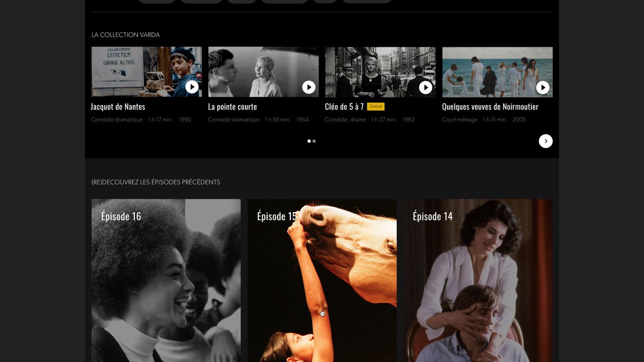Open Quelques veuves de Noirmoutier title
The image size is (644, 362).
coord(490,107)
